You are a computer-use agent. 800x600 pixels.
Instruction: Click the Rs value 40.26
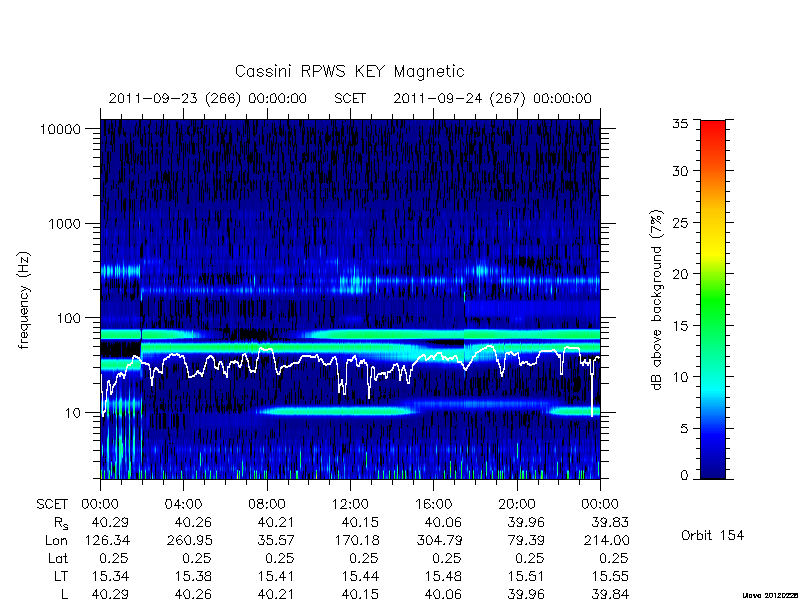click(x=193, y=522)
